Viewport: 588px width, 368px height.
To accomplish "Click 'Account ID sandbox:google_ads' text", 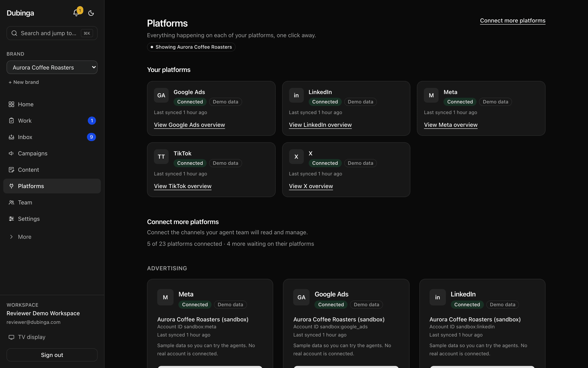I will [x=331, y=327].
